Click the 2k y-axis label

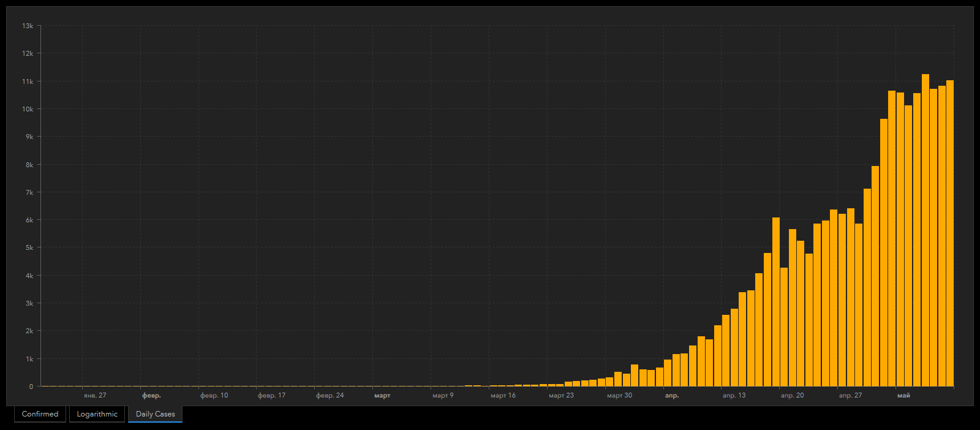(x=29, y=331)
